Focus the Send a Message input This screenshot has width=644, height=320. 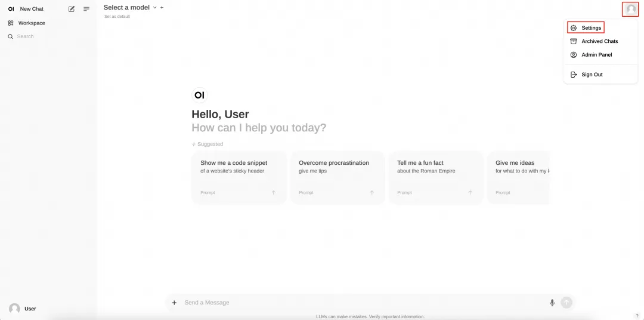point(358,303)
